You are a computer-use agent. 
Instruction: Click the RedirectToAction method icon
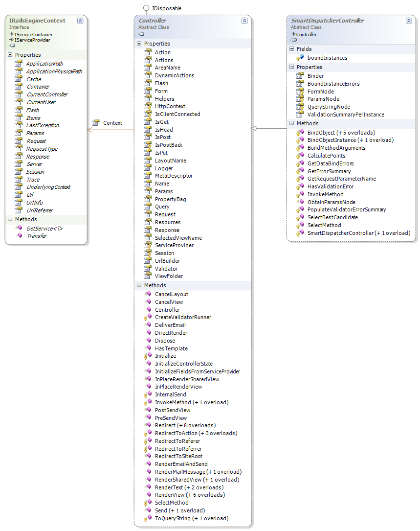point(148,433)
